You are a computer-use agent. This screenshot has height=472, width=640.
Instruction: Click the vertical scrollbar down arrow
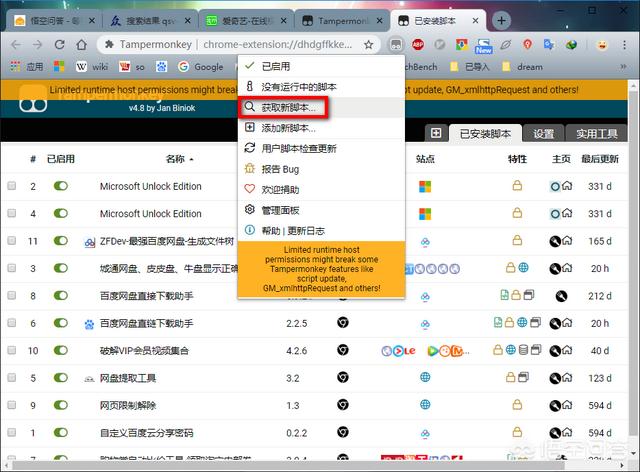tap(633, 453)
